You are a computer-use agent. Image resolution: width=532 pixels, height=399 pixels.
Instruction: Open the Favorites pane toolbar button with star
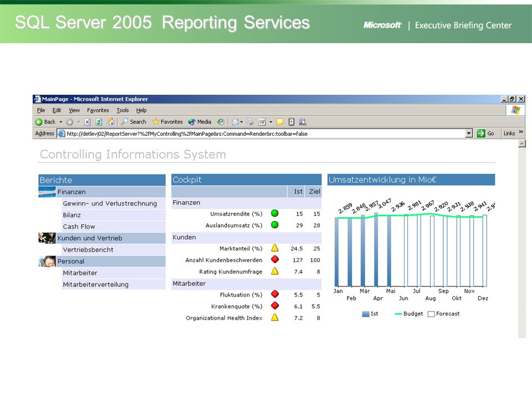point(167,122)
